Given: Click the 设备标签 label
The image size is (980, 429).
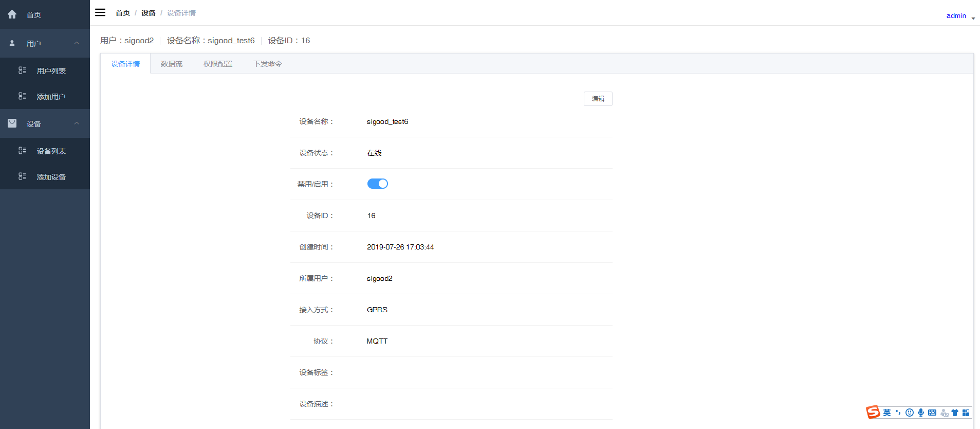Looking at the screenshot, I should point(317,372).
